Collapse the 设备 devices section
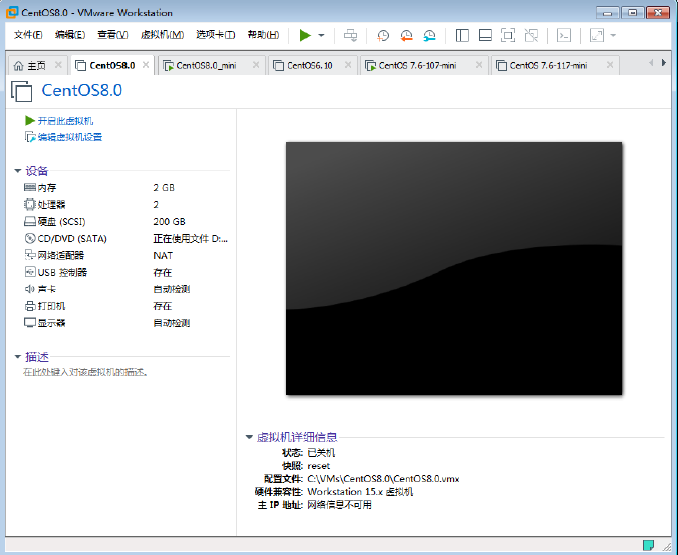 point(18,171)
